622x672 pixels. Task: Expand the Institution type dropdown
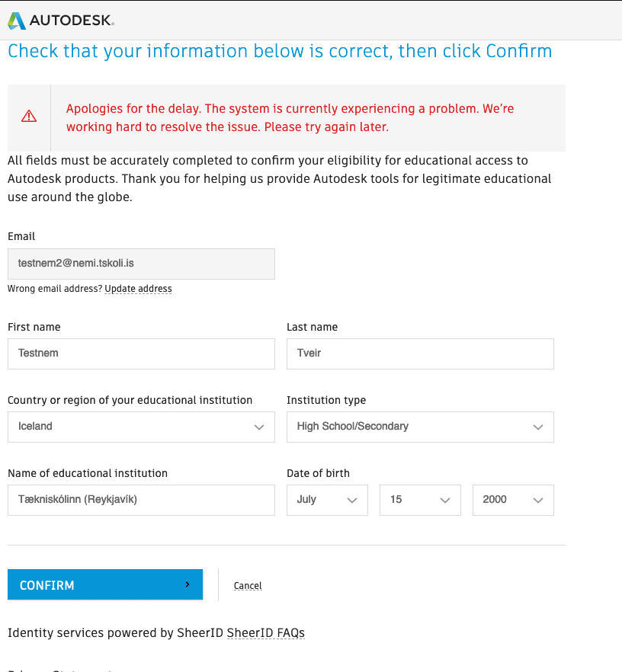coord(420,427)
